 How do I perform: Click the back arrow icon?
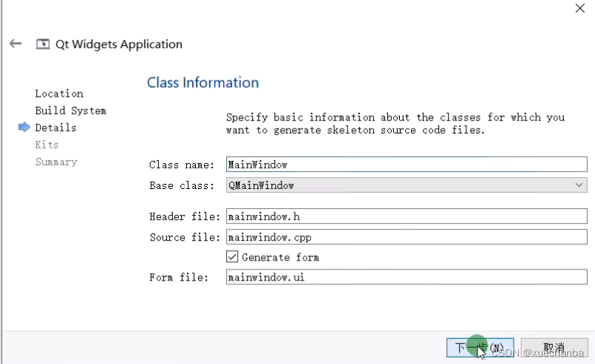[x=16, y=44]
